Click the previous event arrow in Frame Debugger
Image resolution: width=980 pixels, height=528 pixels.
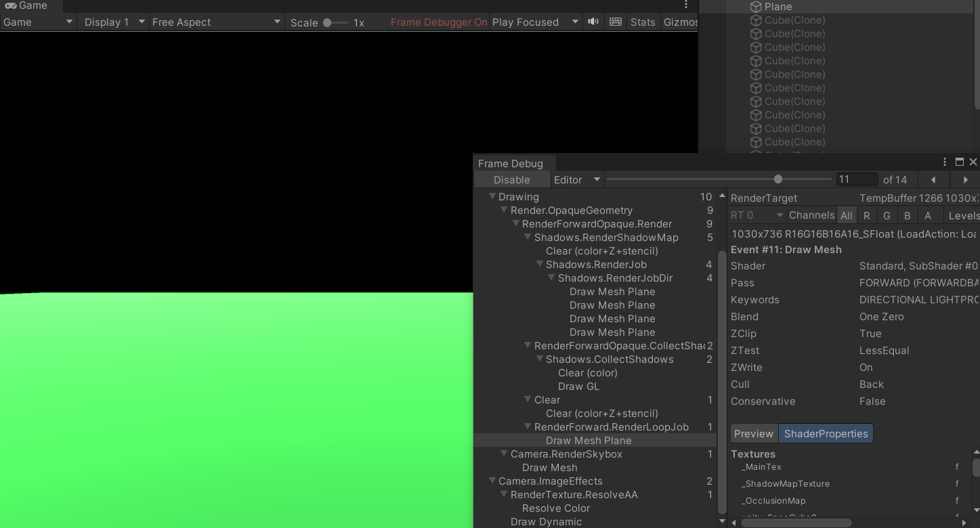[x=933, y=179]
